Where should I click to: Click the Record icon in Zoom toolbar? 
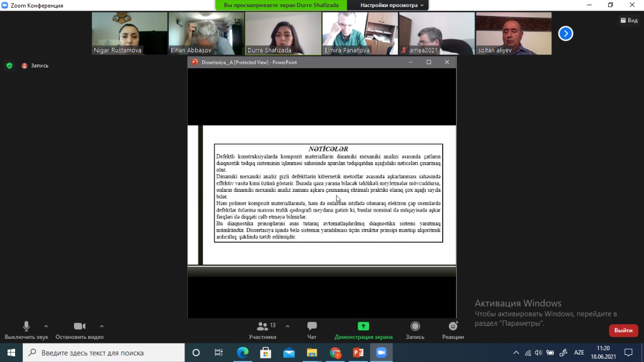coord(415,327)
